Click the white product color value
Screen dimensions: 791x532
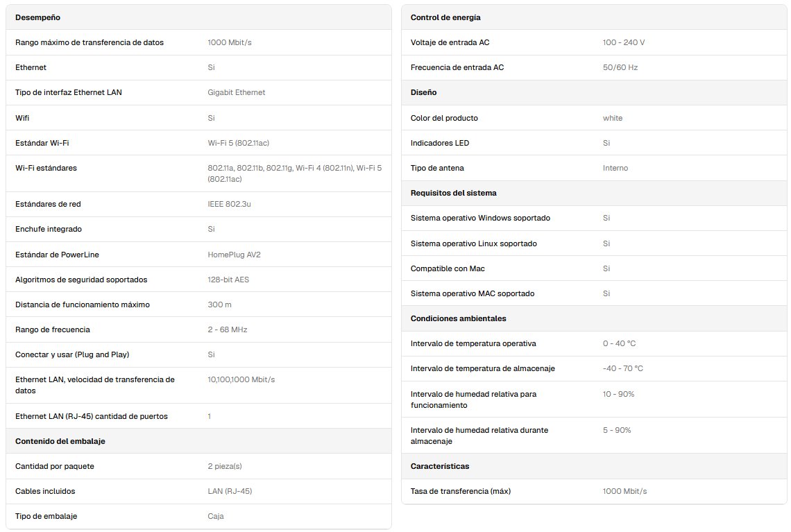click(x=613, y=119)
